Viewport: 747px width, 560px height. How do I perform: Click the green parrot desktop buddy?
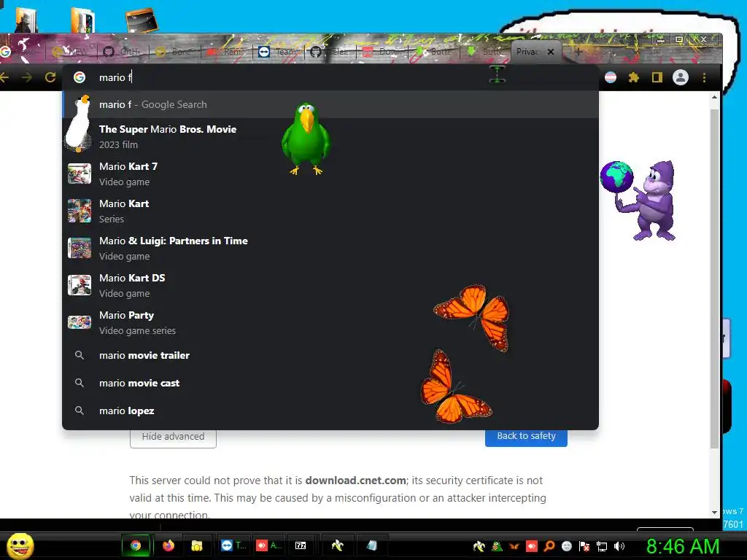[x=306, y=138]
